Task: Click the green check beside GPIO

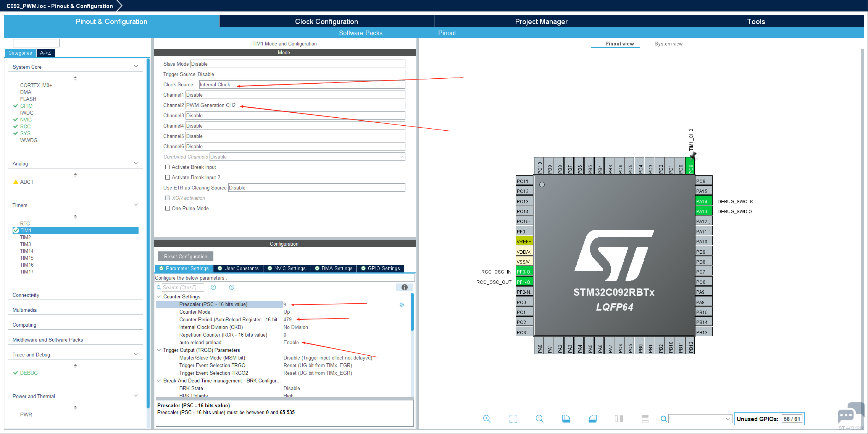Action: tap(16, 106)
